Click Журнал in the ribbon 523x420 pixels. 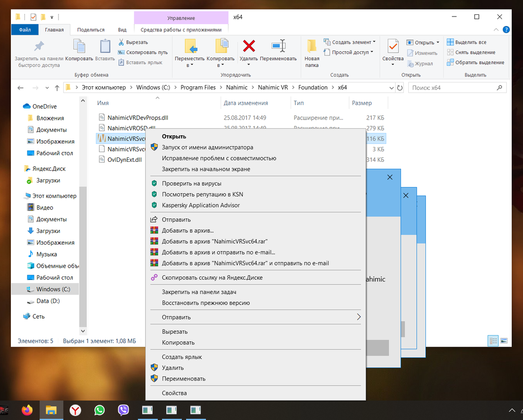point(420,64)
